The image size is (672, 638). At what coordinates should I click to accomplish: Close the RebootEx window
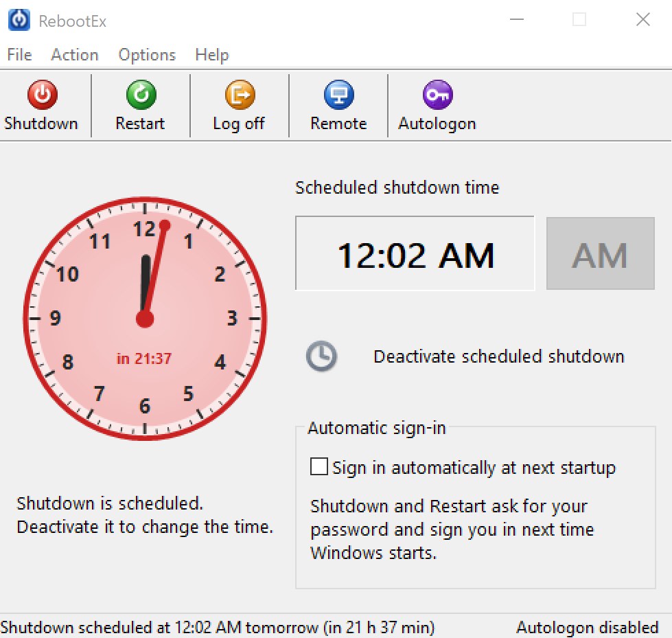[643, 19]
